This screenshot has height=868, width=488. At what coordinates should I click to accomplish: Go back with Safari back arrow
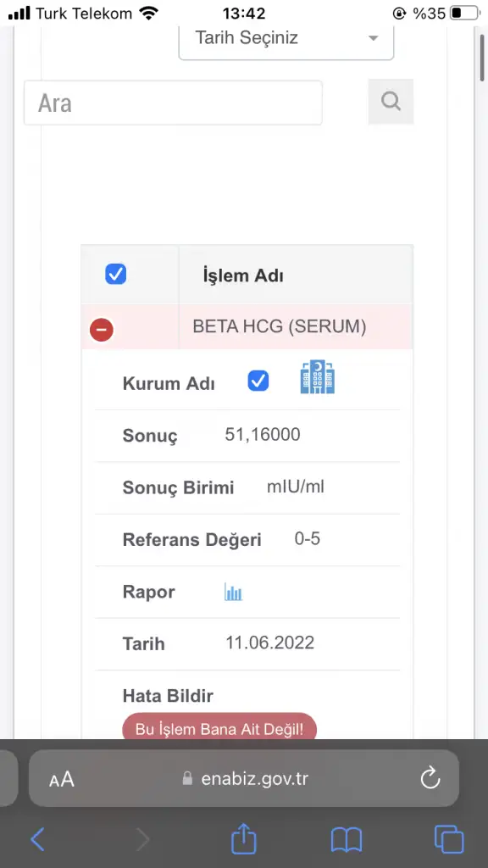pos(37,839)
